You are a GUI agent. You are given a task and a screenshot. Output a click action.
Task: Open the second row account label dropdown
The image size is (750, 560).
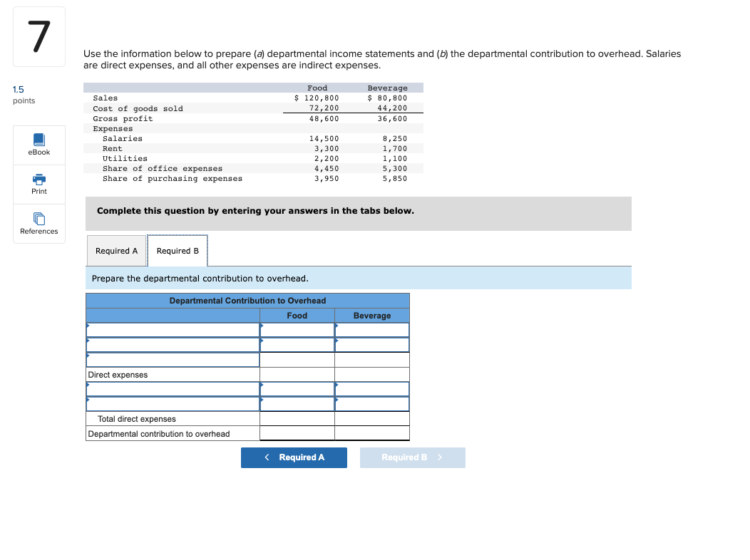(171, 345)
